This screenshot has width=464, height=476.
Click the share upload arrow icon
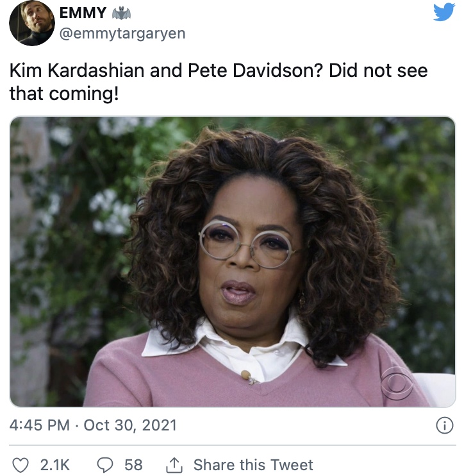175,465
